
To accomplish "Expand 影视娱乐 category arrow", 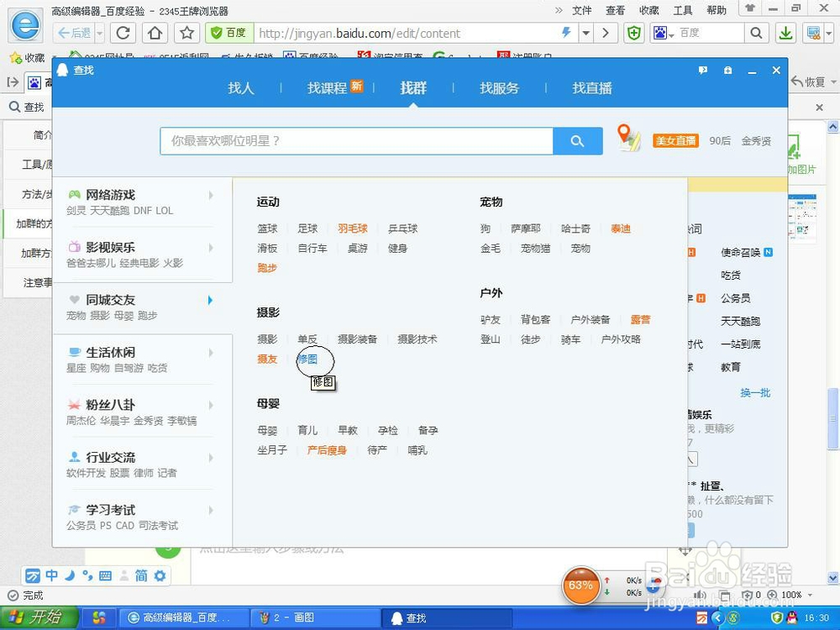I will (x=211, y=248).
